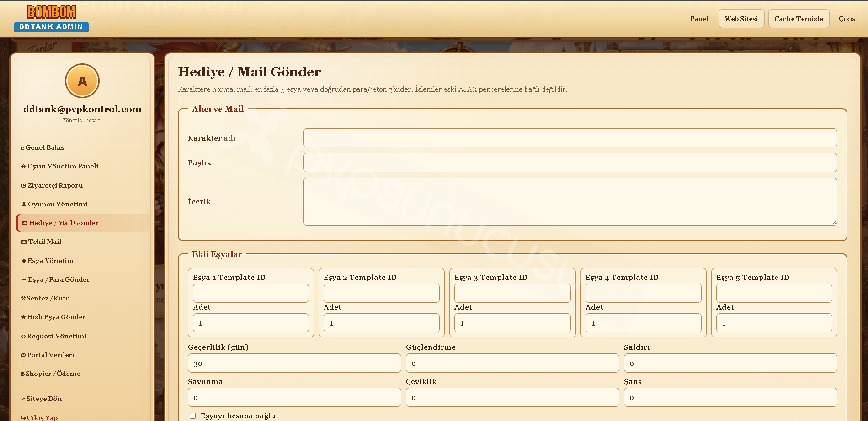
Task: Click the Adet field of Eşya 1
Action: click(251, 323)
